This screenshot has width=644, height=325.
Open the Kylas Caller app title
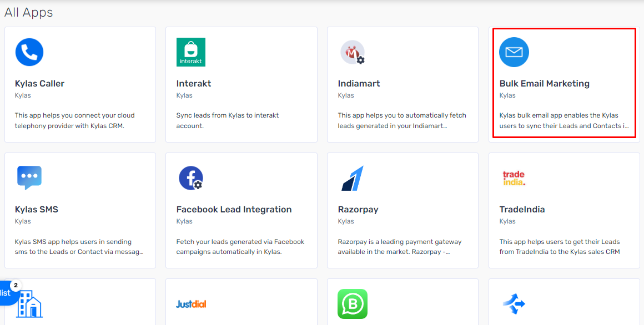pos(39,83)
